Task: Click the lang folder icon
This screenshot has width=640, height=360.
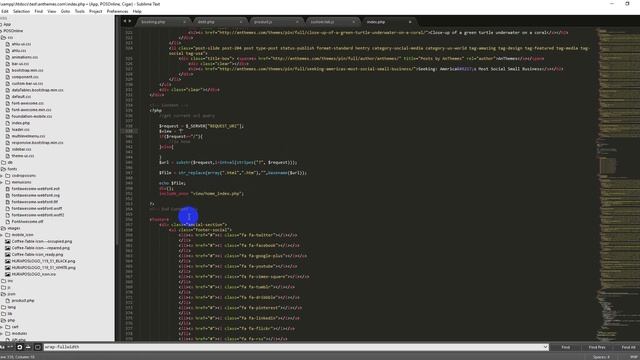Action: point(4,307)
